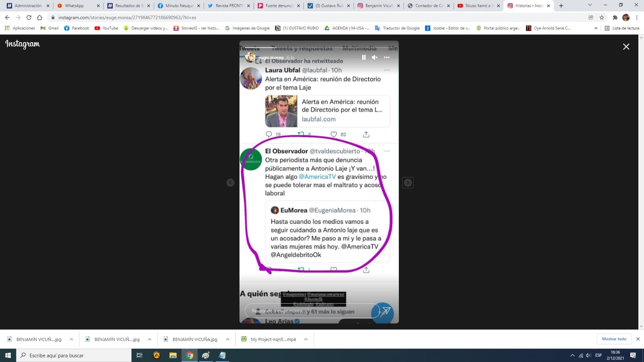
Task: Click the Instagram logo
Action: tap(23, 44)
